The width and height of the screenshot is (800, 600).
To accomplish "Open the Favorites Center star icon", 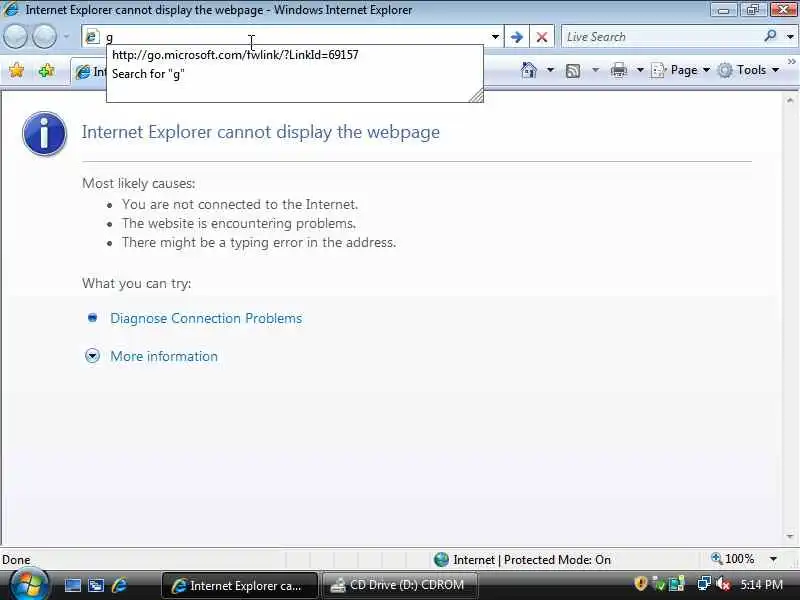I will [16, 70].
